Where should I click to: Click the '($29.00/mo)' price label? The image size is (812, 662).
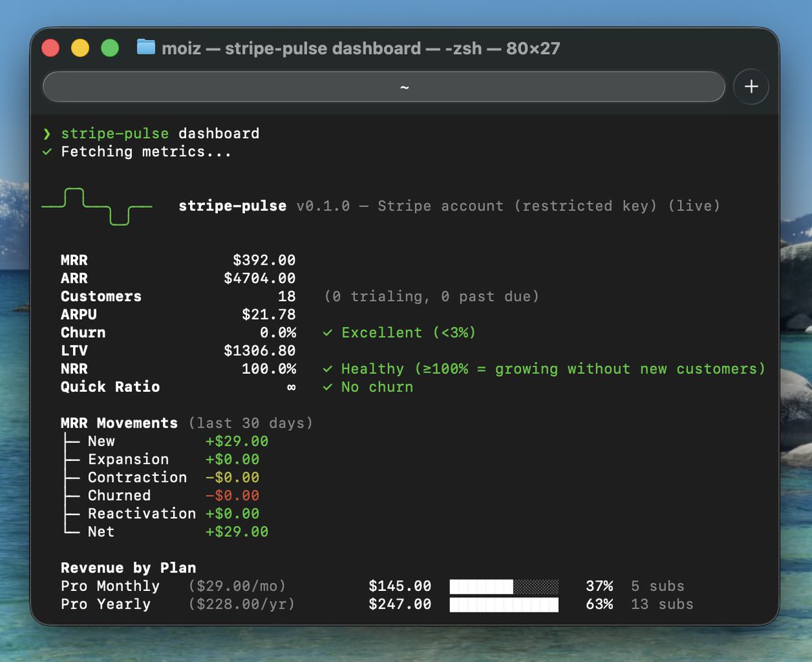coord(237,586)
